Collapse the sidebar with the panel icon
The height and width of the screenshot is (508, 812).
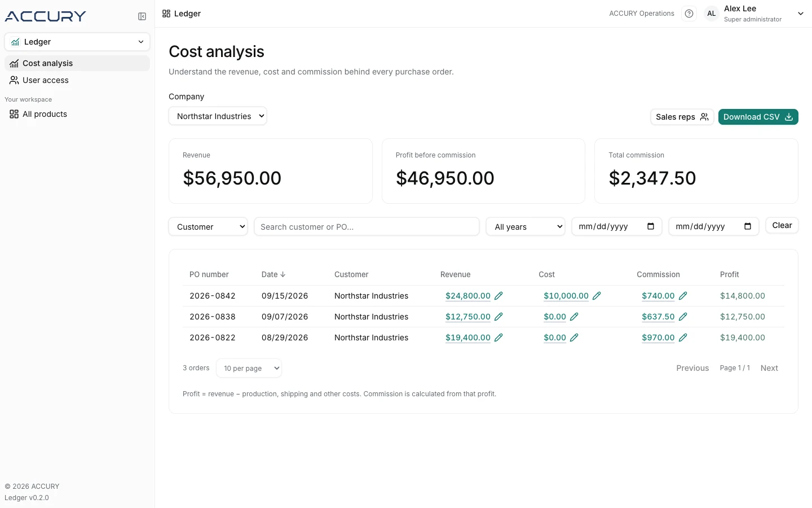pos(142,16)
